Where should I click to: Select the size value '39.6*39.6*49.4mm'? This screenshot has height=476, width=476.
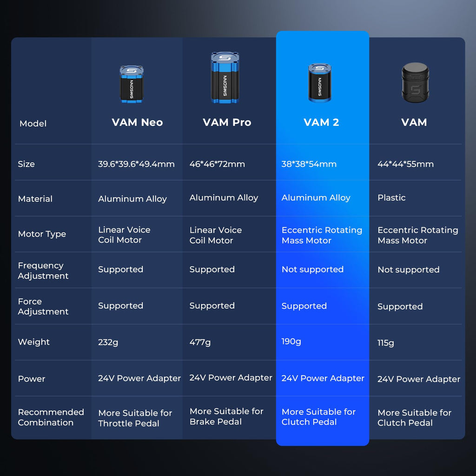(x=136, y=164)
